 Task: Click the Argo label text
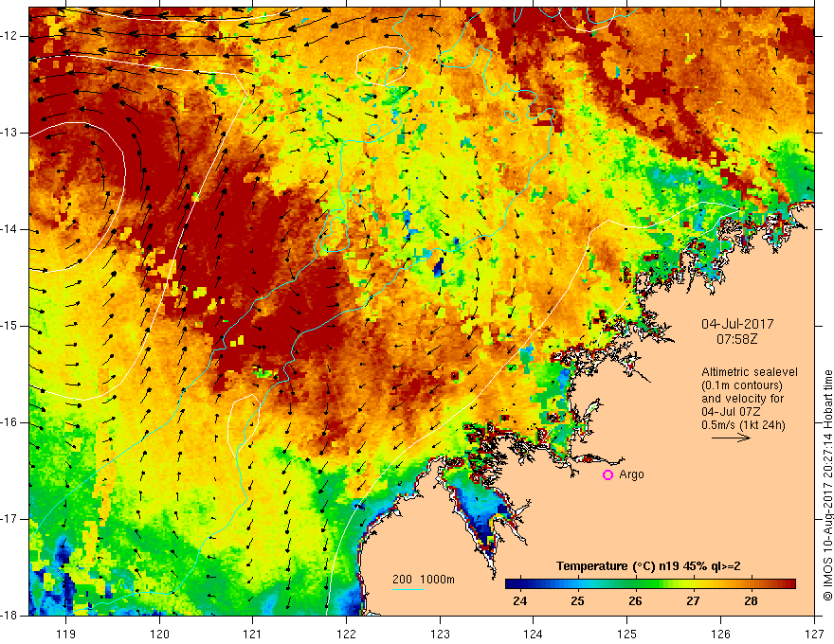point(631,474)
